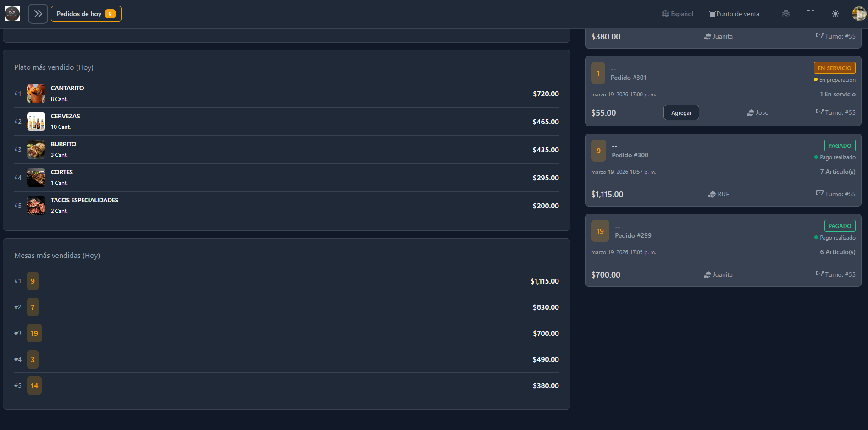The width and height of the screenshot is (868, 430).
Task: Click table 14 badge in Mesas más vendidas
Action: (34, 385)
